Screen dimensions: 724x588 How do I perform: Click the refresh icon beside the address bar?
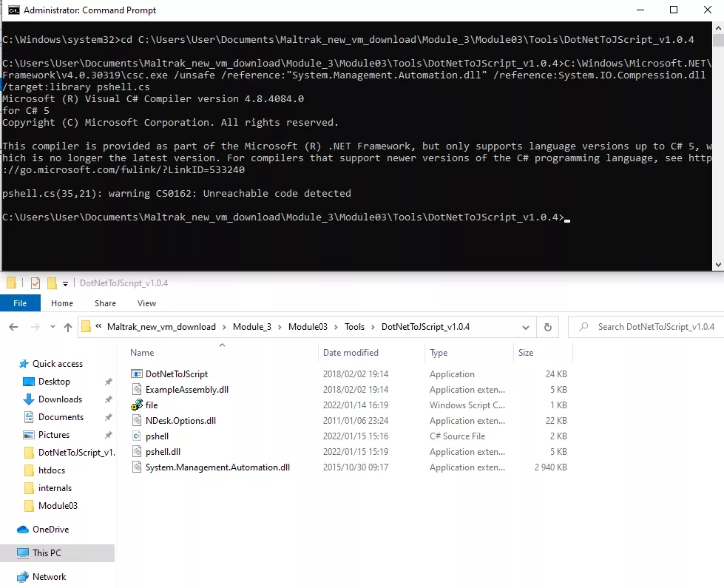pyautogui.click(x=546, y=326)
